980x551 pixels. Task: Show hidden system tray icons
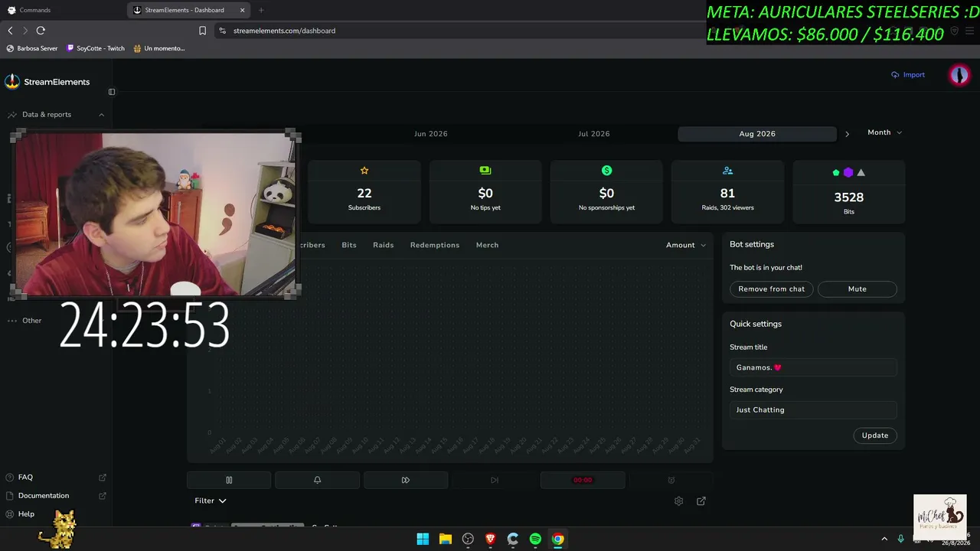884,539
